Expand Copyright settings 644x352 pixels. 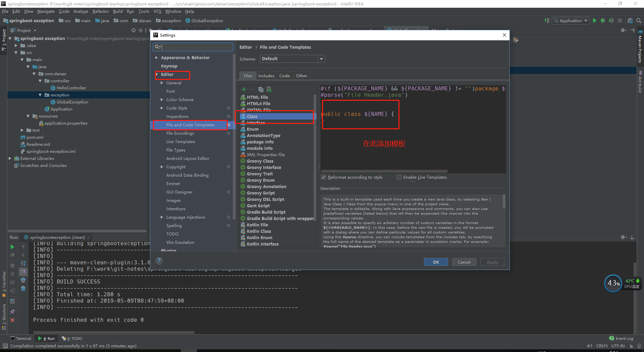pos(162,167)
